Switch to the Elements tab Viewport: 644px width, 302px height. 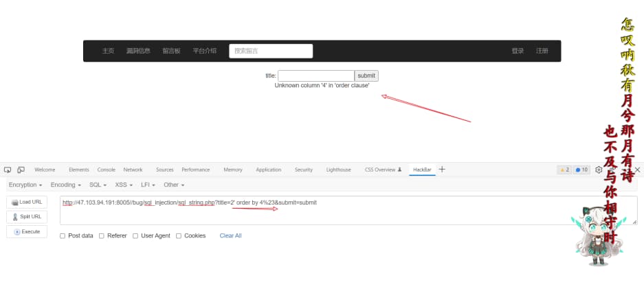79,170
